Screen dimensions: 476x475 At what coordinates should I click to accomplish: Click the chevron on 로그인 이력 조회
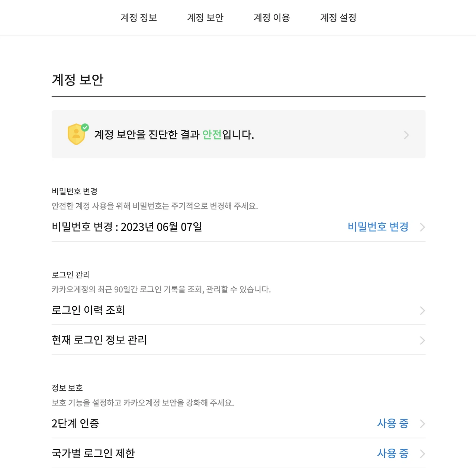pos(422,310)
